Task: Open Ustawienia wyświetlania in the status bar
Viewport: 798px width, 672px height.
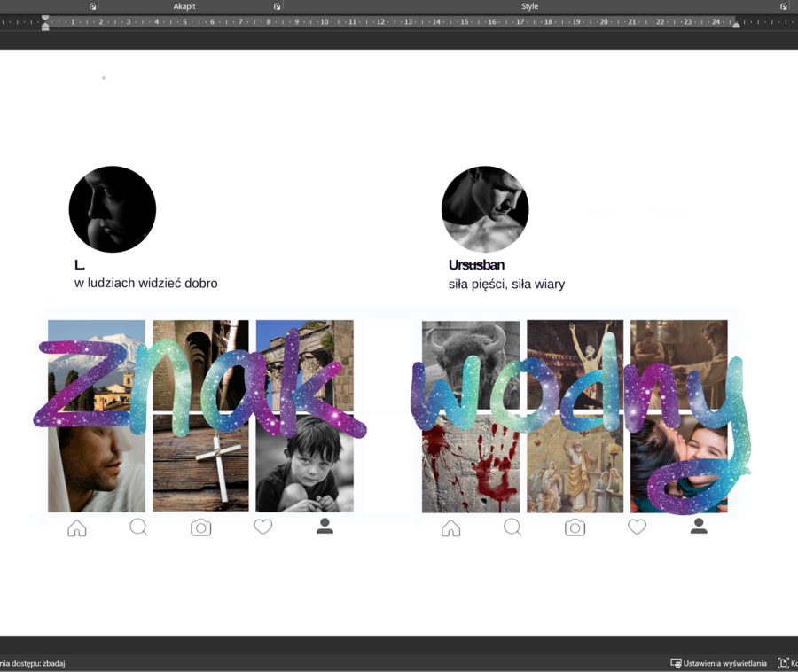Action: [720, 662]
